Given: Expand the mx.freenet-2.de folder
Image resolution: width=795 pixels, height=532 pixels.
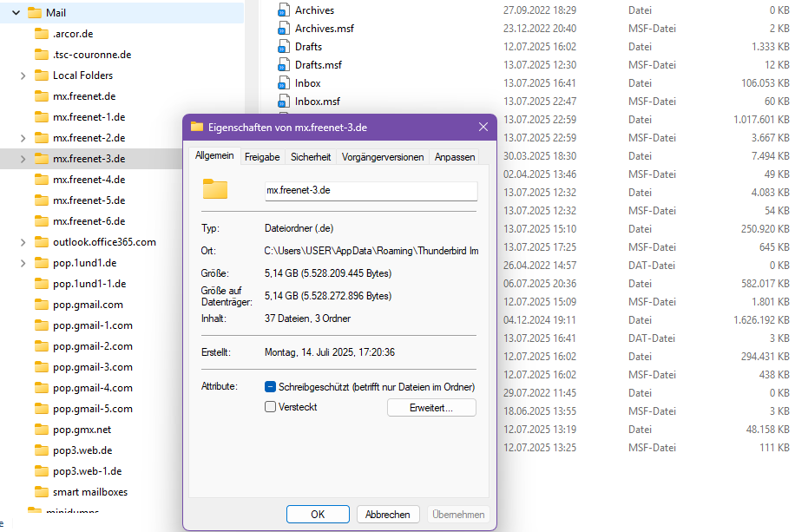Looking at the screenshot, I should 23,138.
